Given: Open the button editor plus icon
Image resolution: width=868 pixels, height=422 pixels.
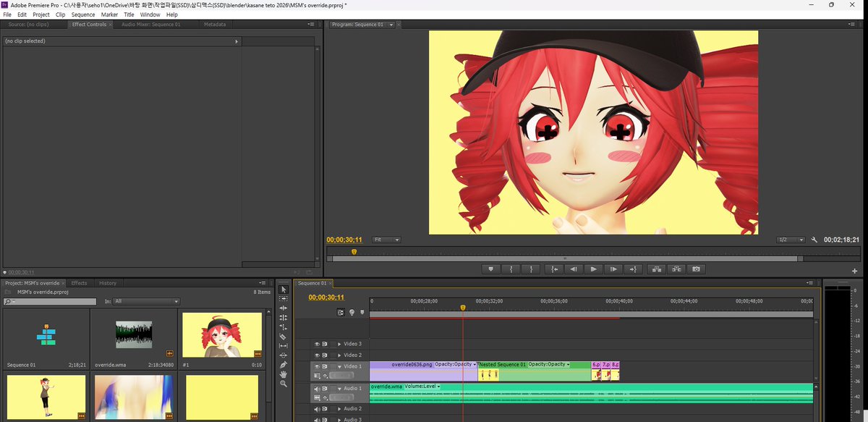Looking at the screenshot, I should point(855,271).
